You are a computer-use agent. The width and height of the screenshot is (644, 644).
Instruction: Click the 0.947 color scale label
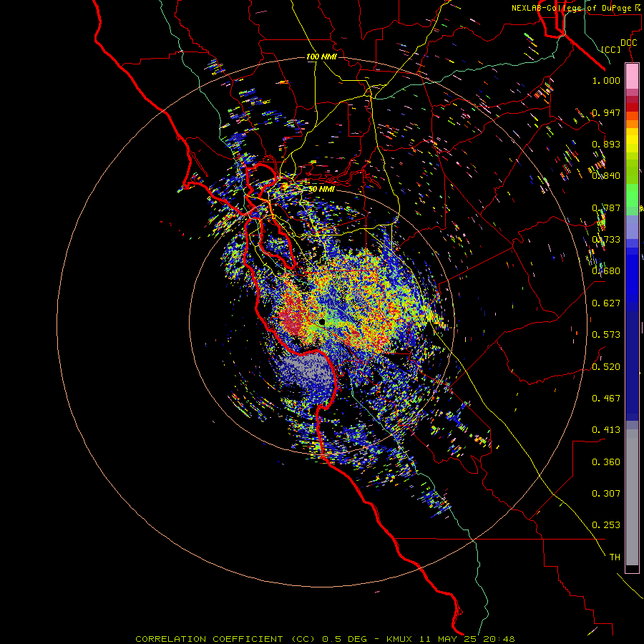(606, 112)
